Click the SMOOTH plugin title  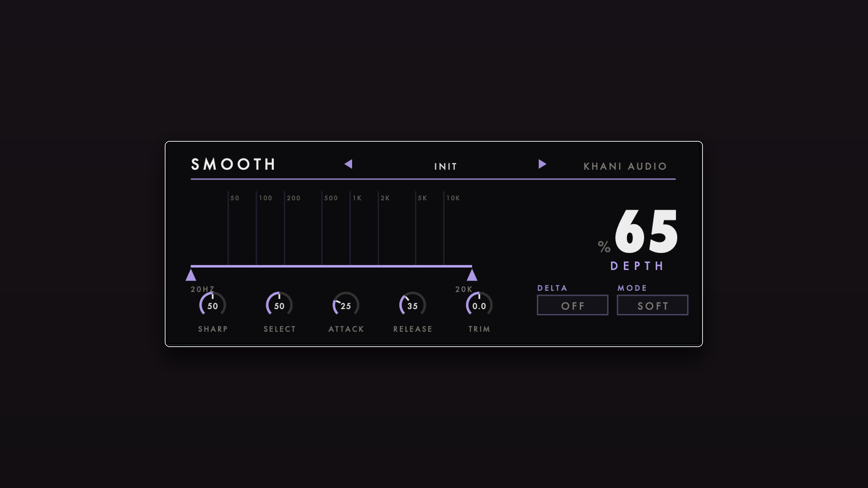click(x=233, y=164)
